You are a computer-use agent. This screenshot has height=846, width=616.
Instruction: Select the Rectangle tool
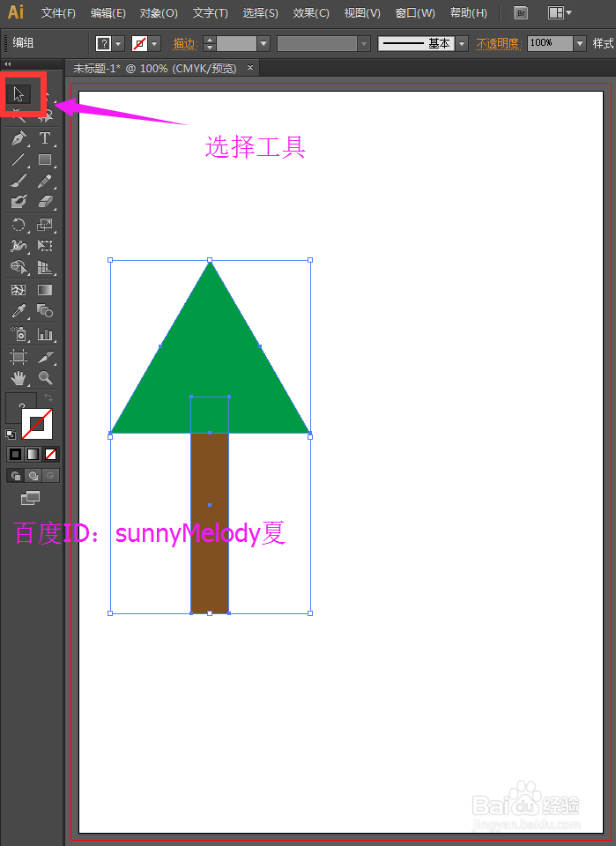(45, 160)
